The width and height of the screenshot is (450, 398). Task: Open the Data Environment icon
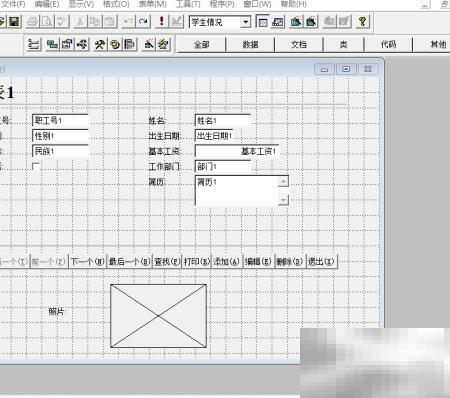(x=52, y=44)
